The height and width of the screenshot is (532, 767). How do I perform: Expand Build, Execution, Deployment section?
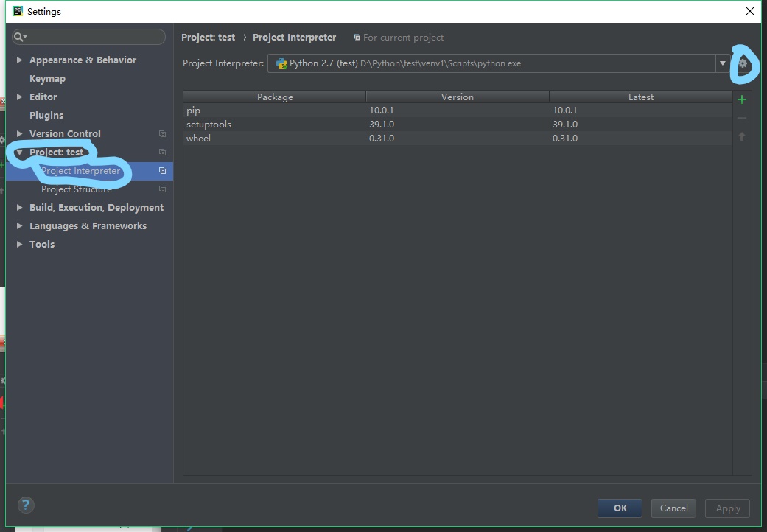click(19, 207)
